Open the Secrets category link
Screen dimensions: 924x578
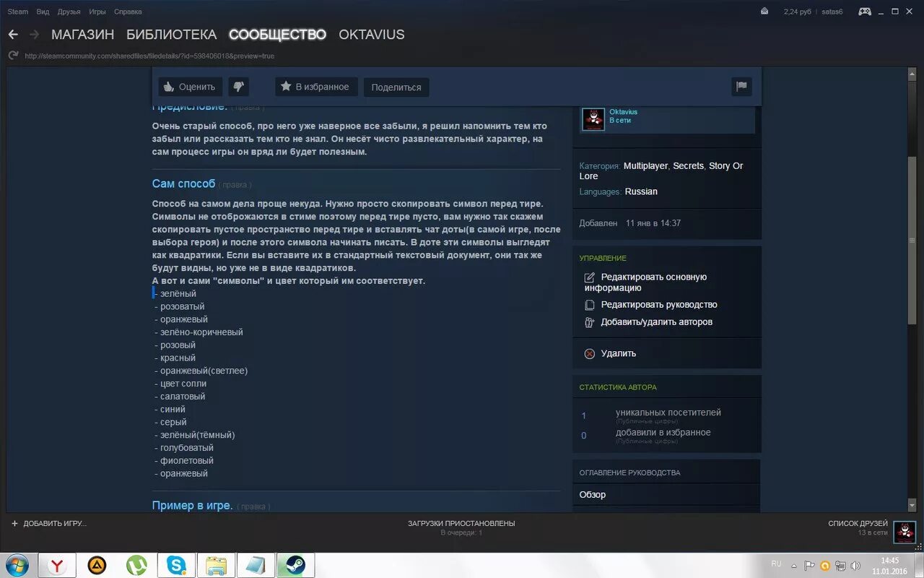[688, 166]
